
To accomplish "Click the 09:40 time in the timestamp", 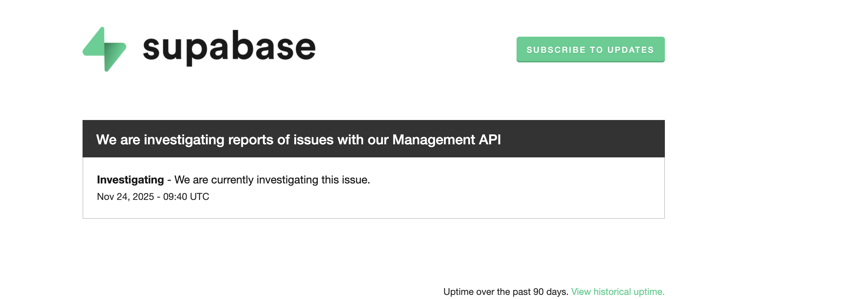I will point(175,196).
